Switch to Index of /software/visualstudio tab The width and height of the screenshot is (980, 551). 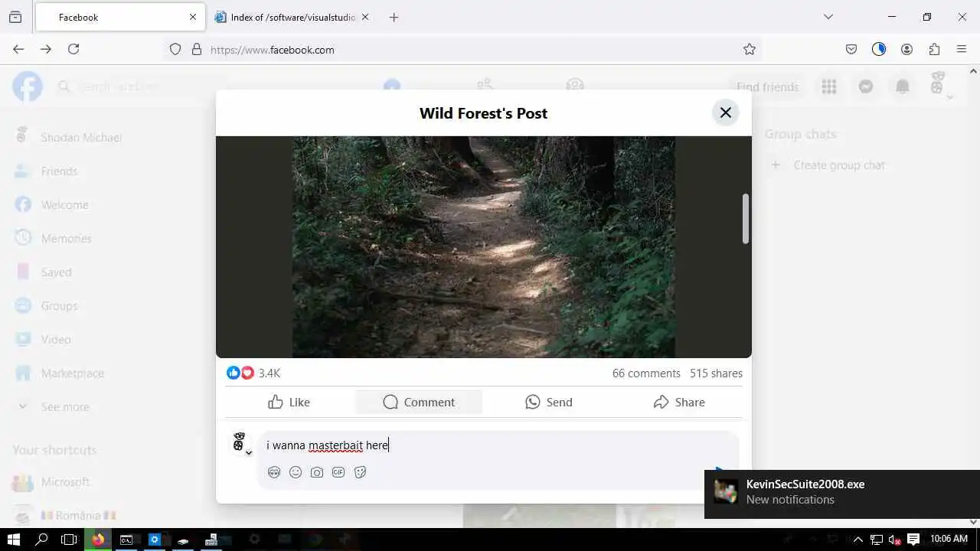point(293,17)
